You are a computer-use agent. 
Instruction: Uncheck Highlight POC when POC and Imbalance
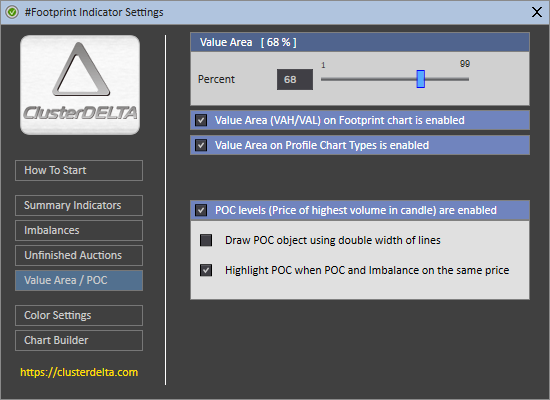pyautogui.click(x=206, y=270)
